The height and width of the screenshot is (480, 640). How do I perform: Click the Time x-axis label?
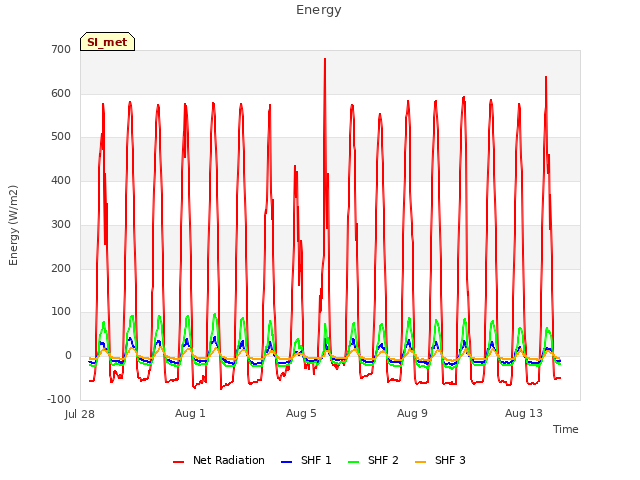(x=566, y=429)
